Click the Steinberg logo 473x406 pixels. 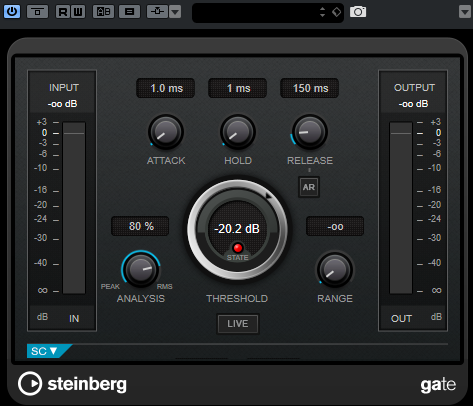pyautogui.click(x=72, y=384)
